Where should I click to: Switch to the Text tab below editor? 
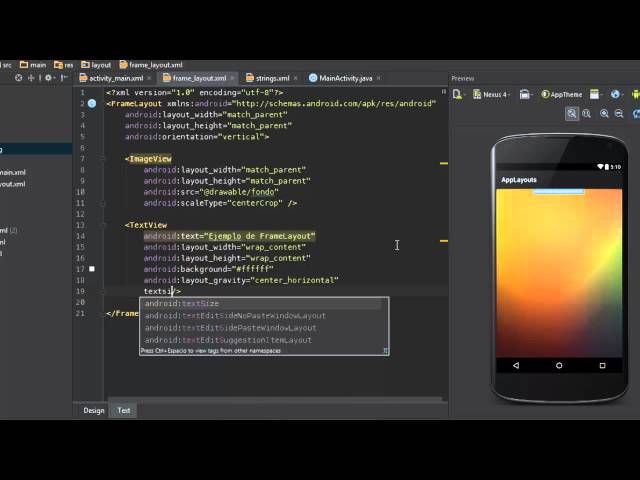[x=124, y=410]
